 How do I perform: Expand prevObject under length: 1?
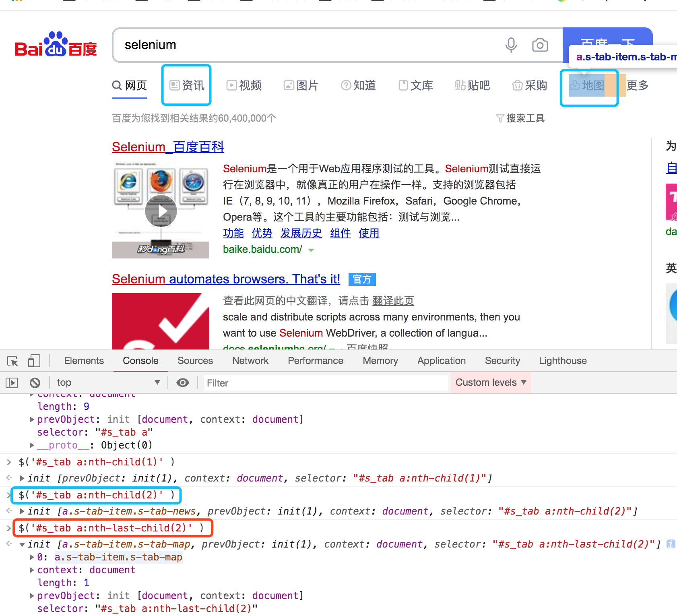(32, 596)
